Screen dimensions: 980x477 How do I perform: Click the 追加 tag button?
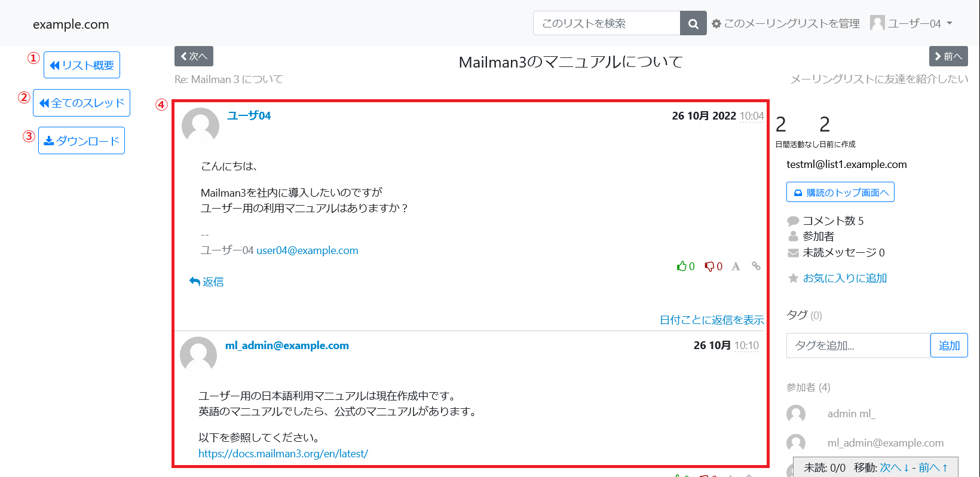pyautogui.click(x=949, y=345)
